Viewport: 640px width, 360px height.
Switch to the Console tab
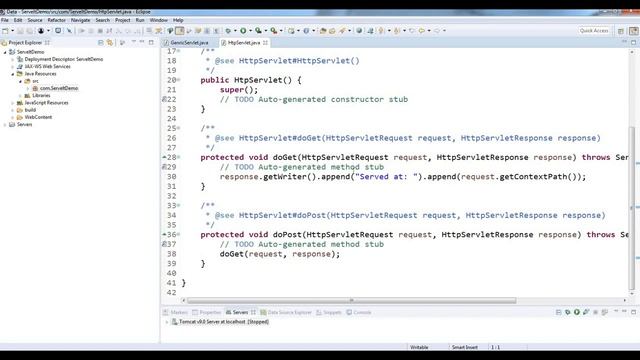pyautogui.click(x=359, y=312)
